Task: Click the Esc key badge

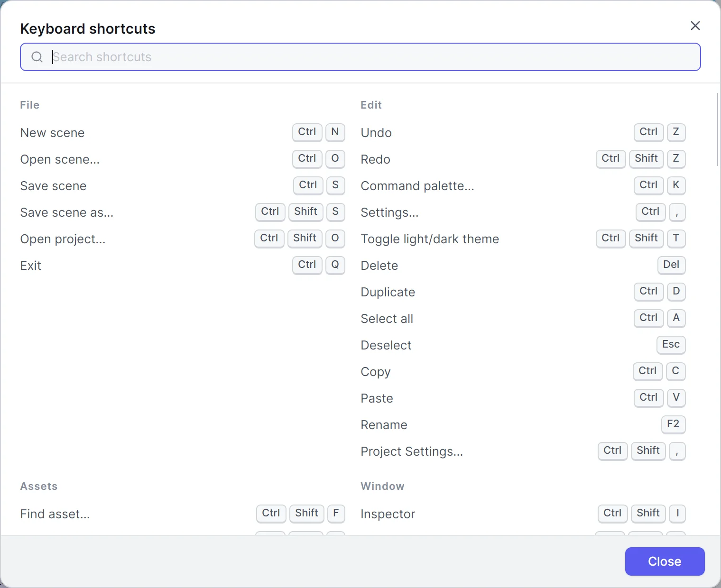Action: [x=671, y=345]
